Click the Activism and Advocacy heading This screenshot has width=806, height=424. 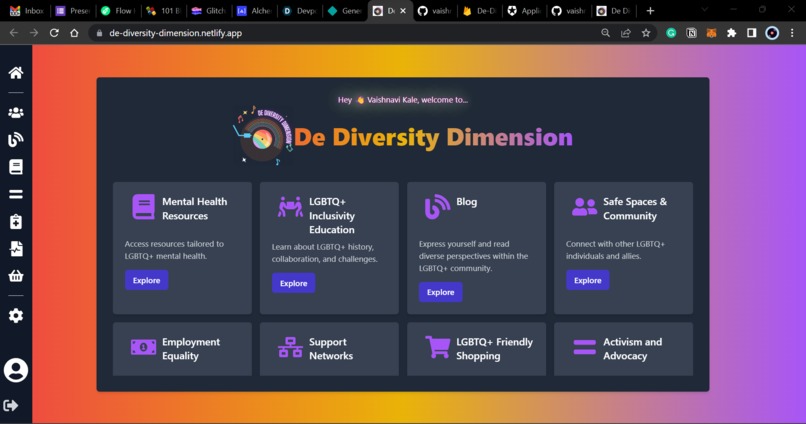point(632,349)
